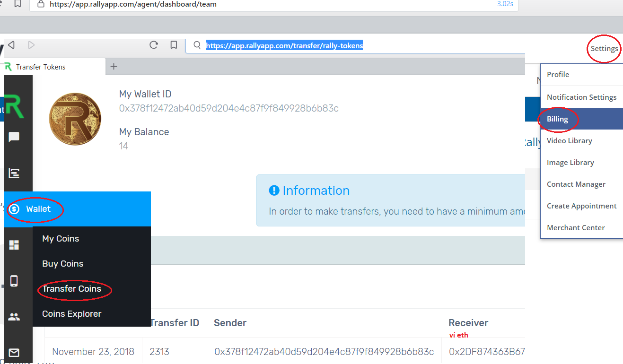Click the back arrow in the inner browser
This screenshot has height=364, width=623.
[11, 45]
